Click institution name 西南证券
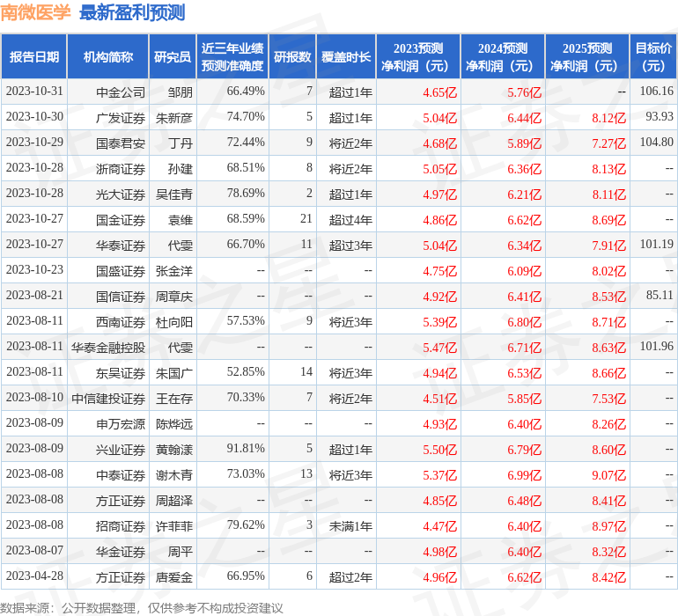 pos(121,321)
